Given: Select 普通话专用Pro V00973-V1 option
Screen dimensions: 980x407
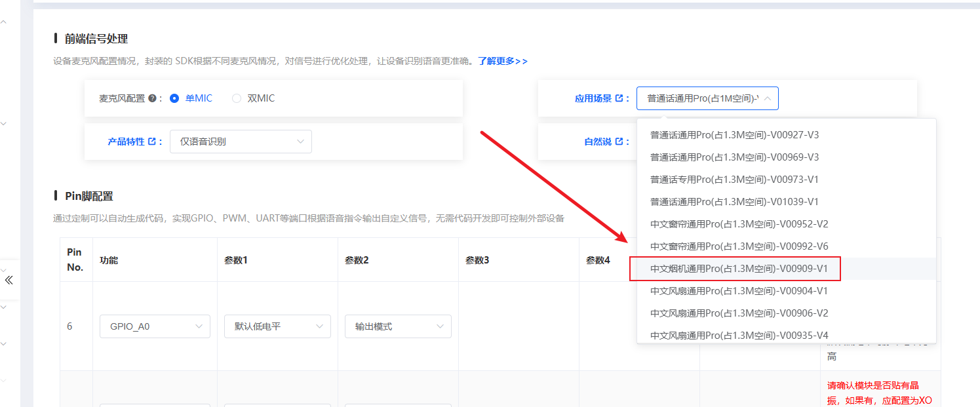Looking at the screenshot, I should 734,180.
